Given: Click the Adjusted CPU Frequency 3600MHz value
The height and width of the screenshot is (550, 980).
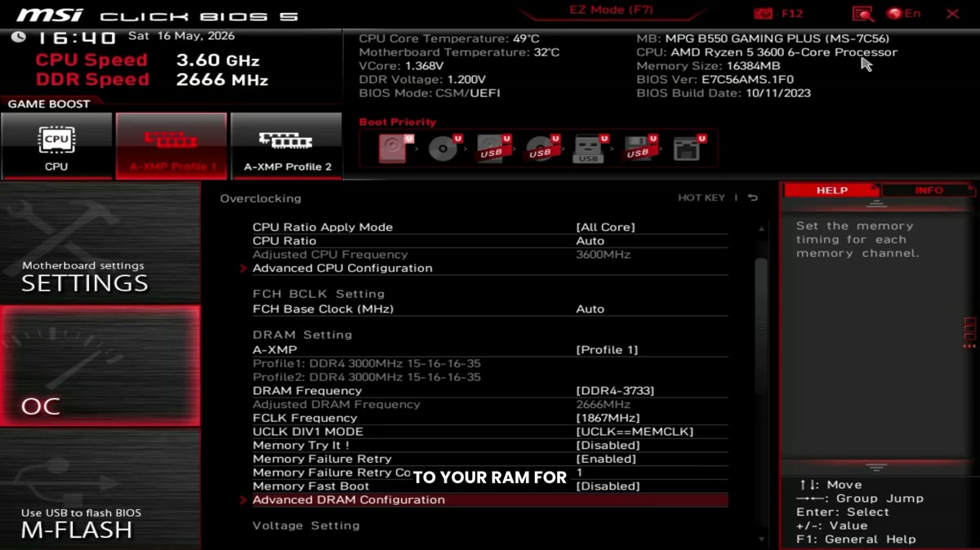Looking at the screenshot, I should tap(604, 255).
